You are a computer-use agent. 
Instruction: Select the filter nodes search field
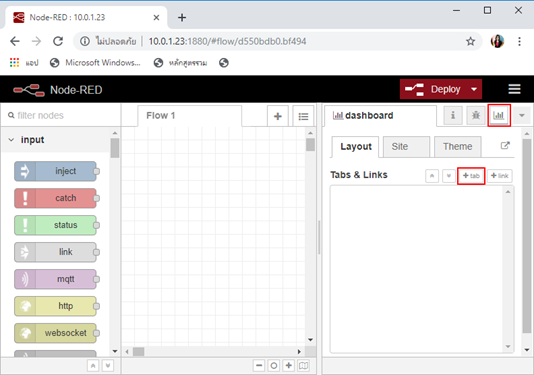pos(61,115)
